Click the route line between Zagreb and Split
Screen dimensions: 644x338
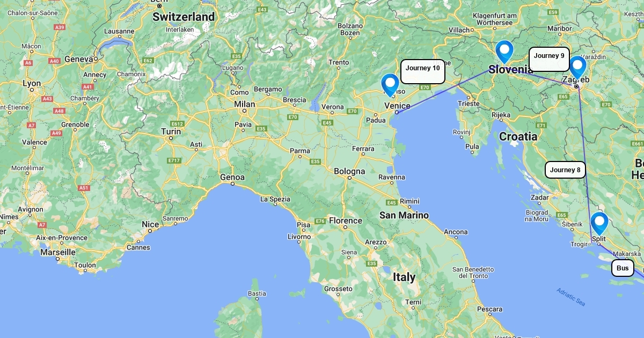click(585, 161)
